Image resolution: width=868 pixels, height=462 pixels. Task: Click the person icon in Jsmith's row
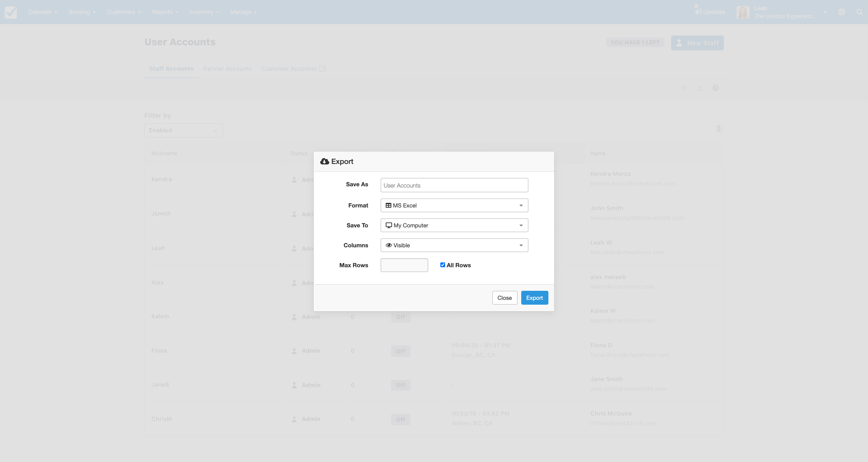click(x=294, y=214)
